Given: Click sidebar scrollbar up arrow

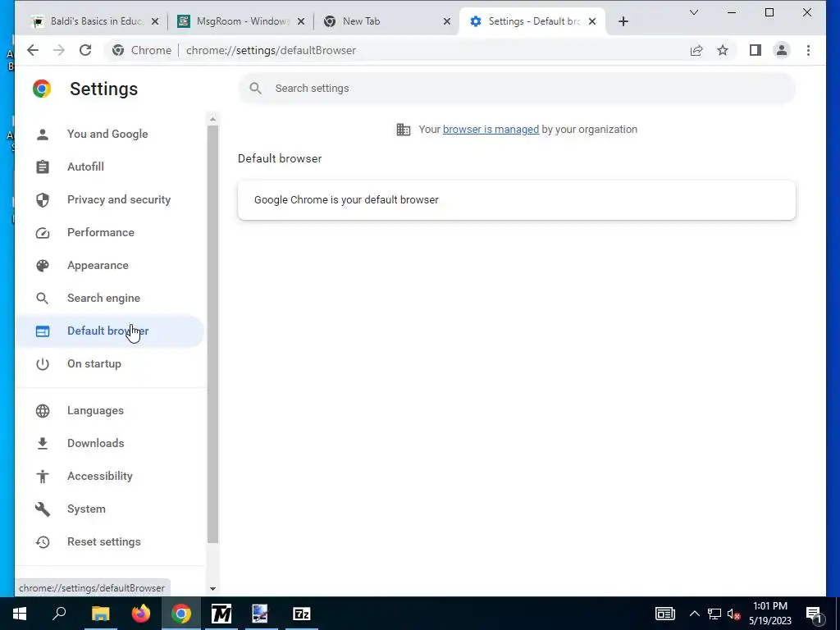Looking at the screenshot, I should click(212, 119).
